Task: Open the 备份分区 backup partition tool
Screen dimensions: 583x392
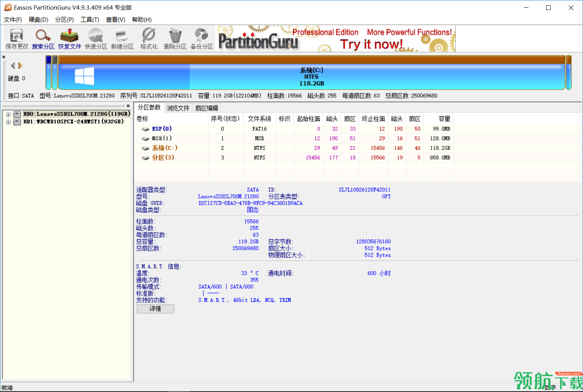Action: 202,39
